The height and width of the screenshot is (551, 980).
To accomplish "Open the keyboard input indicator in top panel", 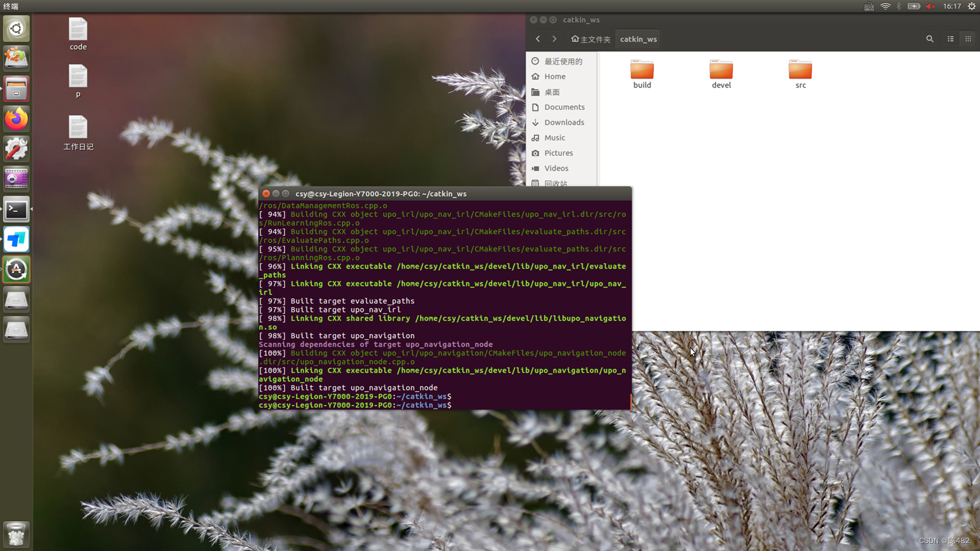I will pos(869,7).
